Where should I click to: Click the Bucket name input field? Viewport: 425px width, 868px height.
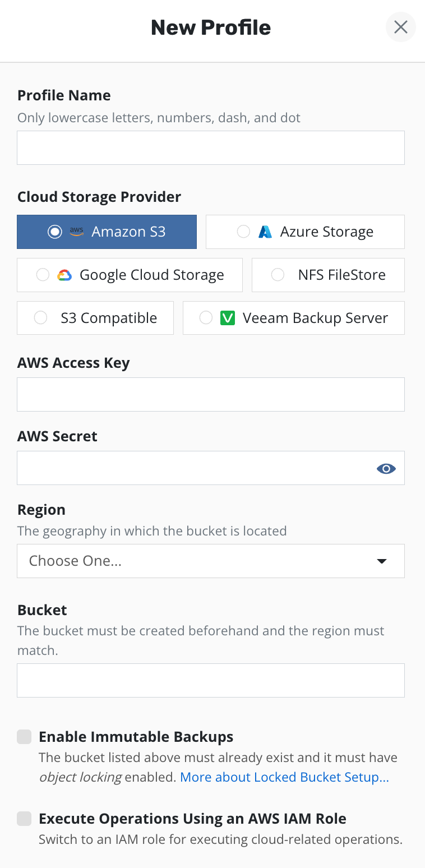click(211, 681)
